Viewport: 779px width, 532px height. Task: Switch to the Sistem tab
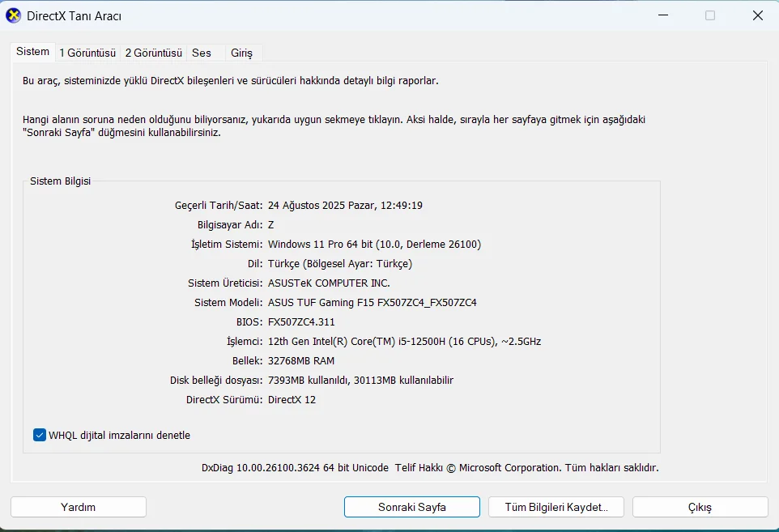pos(32,52)
